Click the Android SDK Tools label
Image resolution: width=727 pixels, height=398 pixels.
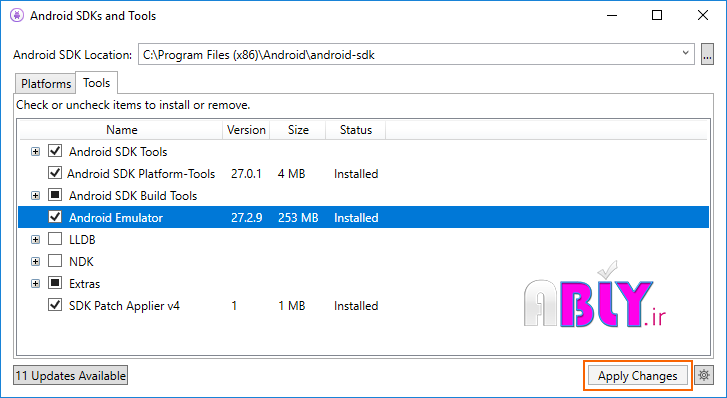[x=118, y=152]
